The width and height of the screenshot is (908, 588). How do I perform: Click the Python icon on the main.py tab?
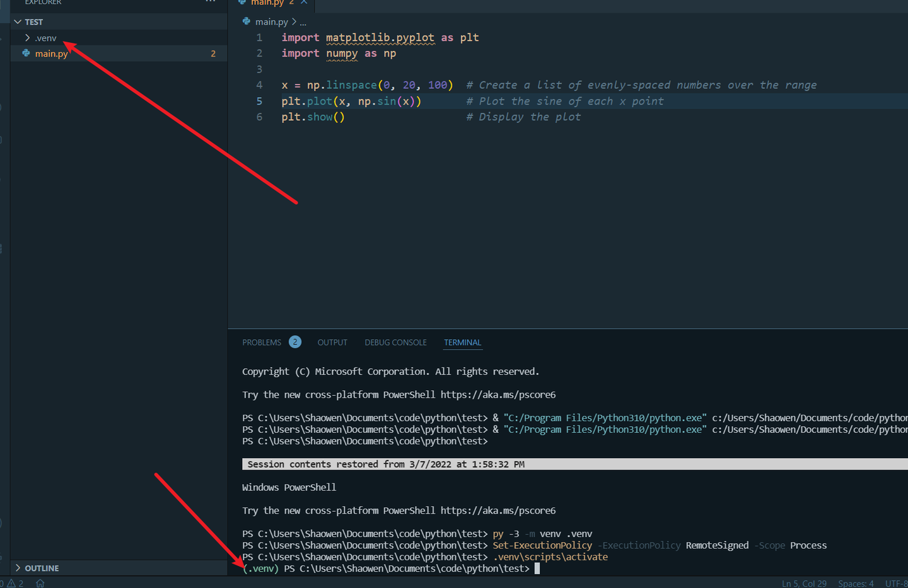click(243, 2)
